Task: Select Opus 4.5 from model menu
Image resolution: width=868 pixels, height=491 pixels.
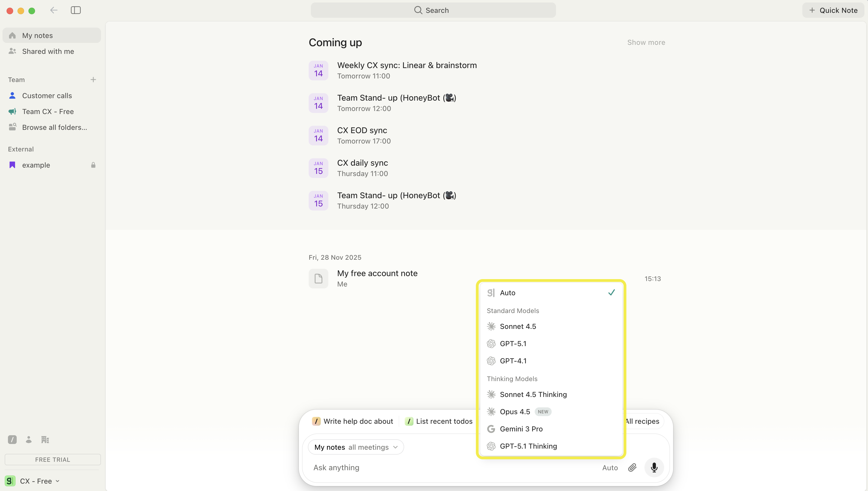Action: click(515, 412)
